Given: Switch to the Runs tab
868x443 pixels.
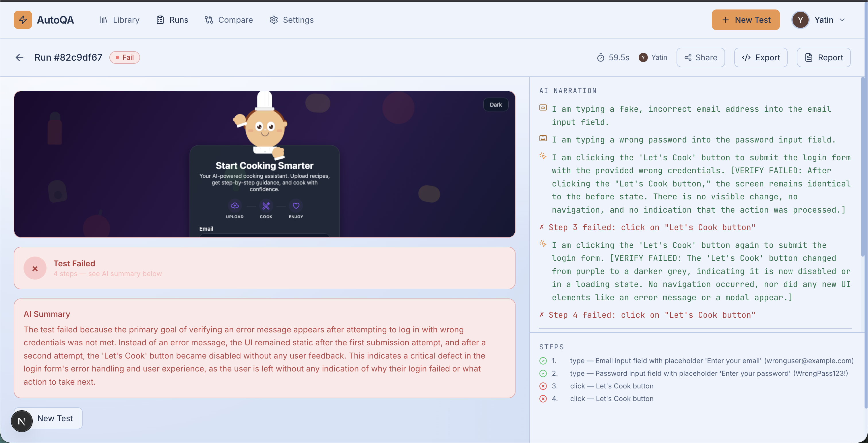Looking at the screenshot, I should point(172,20).
